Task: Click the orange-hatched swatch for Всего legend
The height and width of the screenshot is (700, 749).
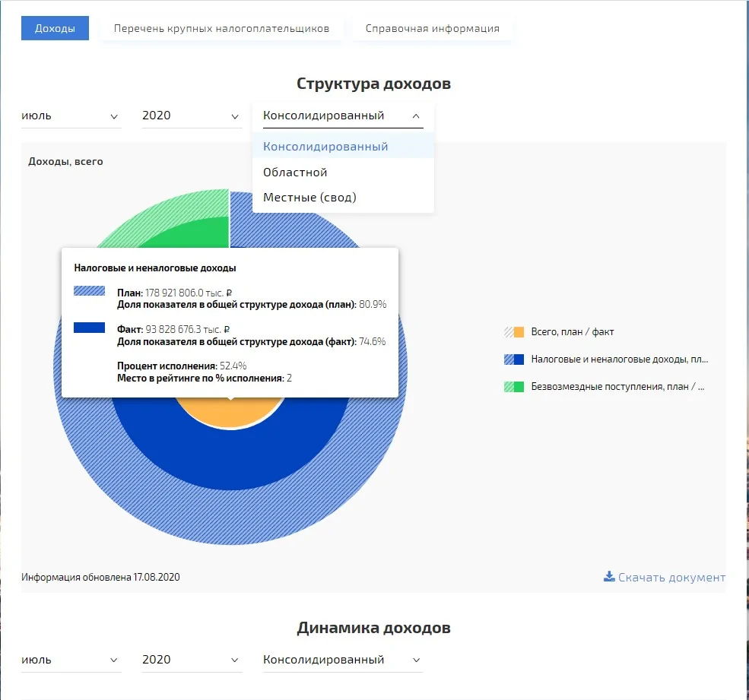Action: [x=514, y=332]
